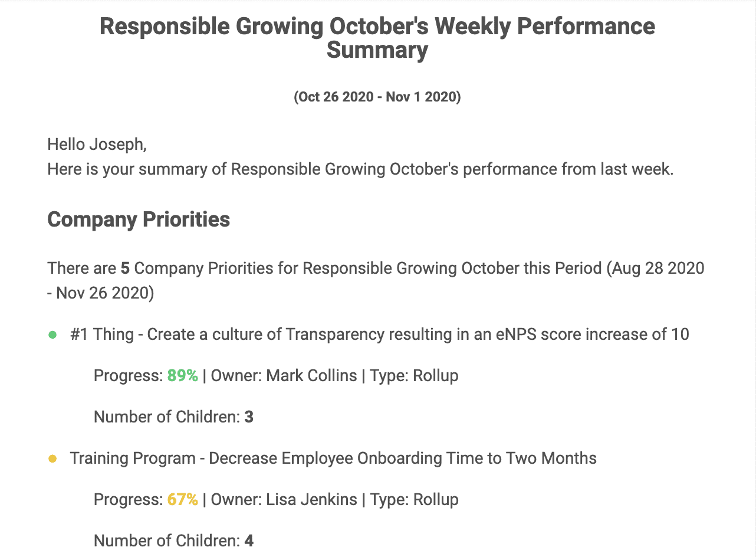Open the #1 Thing transparency priority title

tap(379, 335)
